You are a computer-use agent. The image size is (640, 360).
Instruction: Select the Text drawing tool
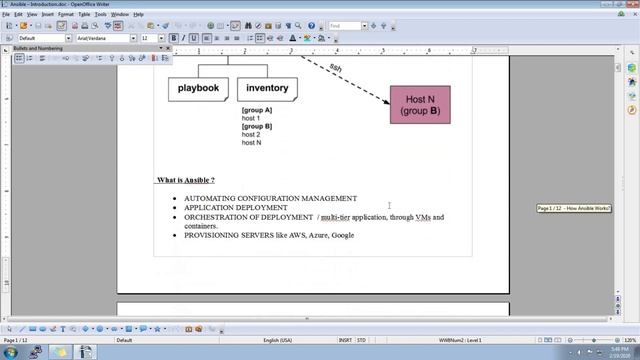[x=63, y=329]
